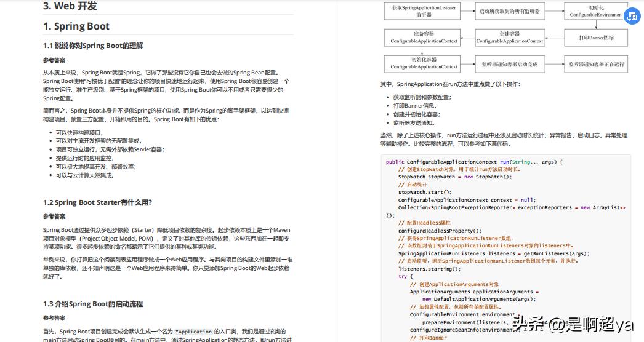Click flowchart box "监听器通知容器启动完成"
Screen dimensions: 644x342
point(510,64)
